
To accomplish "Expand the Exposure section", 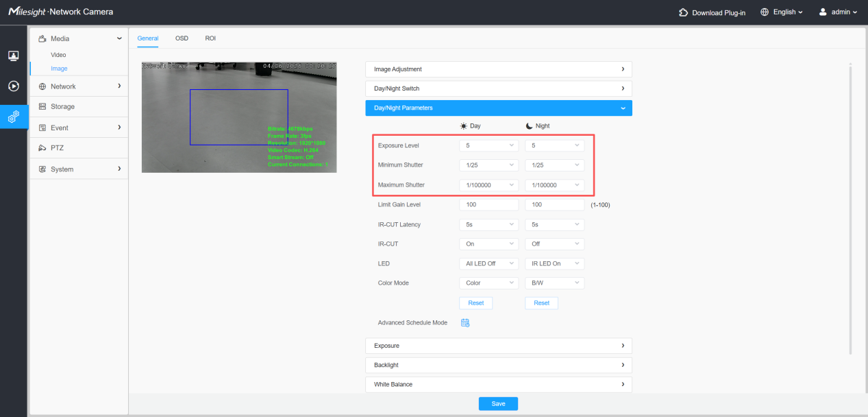I will click(x=499, y=346).
